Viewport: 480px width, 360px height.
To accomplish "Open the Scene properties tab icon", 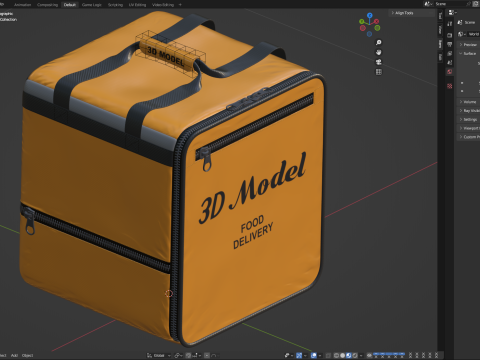I will 450,62.
